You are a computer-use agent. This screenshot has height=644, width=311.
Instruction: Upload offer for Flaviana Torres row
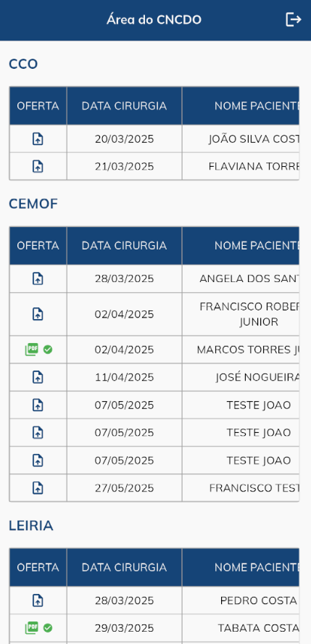click(x=38, y=166)
